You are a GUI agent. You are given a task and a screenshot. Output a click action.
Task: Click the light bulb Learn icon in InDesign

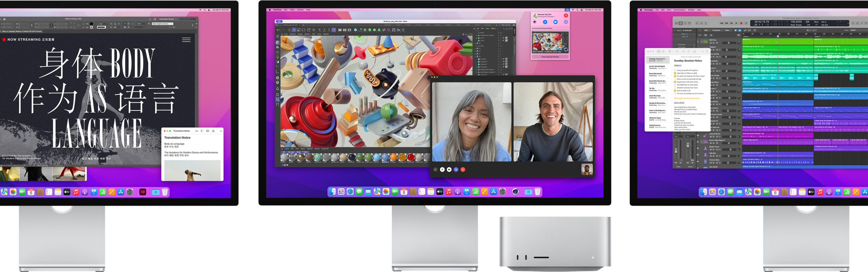(150, 19)
